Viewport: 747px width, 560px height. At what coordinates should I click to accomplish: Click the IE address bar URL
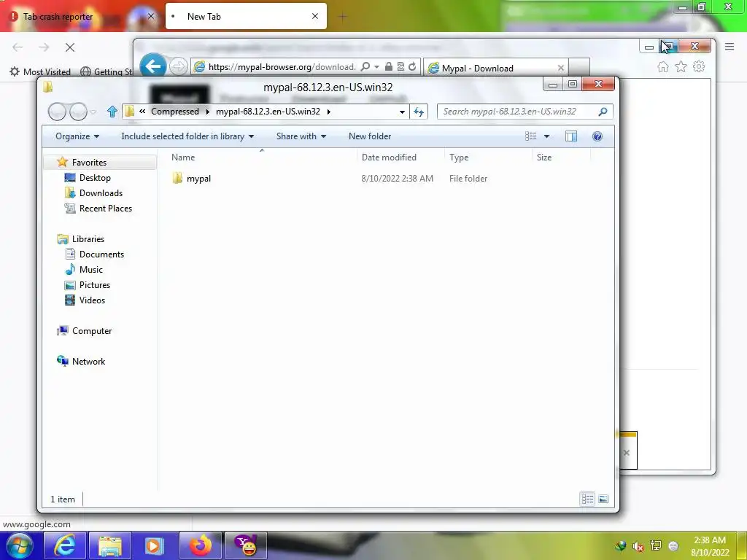[282, 66]
